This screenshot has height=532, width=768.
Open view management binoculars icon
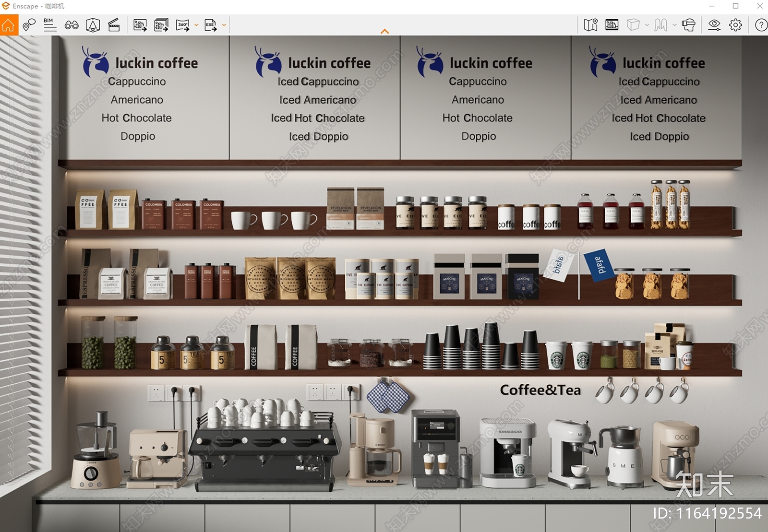pyautogui.click(x=72, y=25)
